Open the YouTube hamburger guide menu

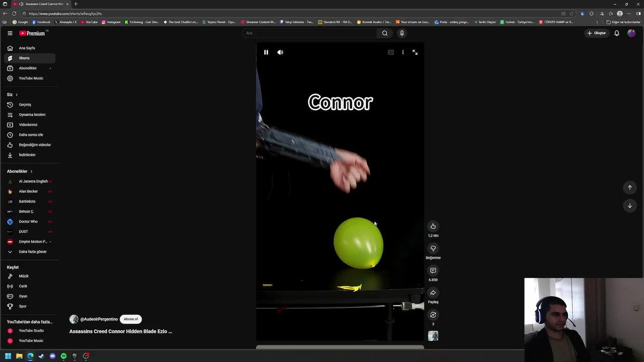(10, 33)
